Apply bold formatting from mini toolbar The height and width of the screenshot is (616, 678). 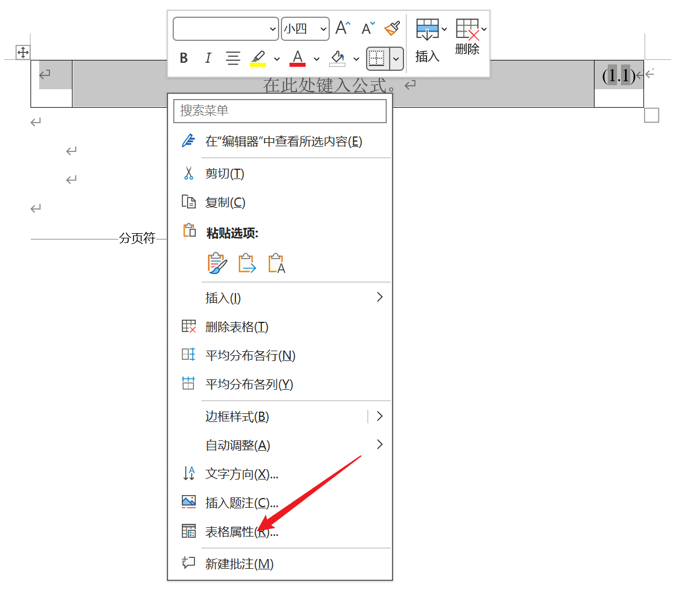pyautogui.click(x=184, y=58)
